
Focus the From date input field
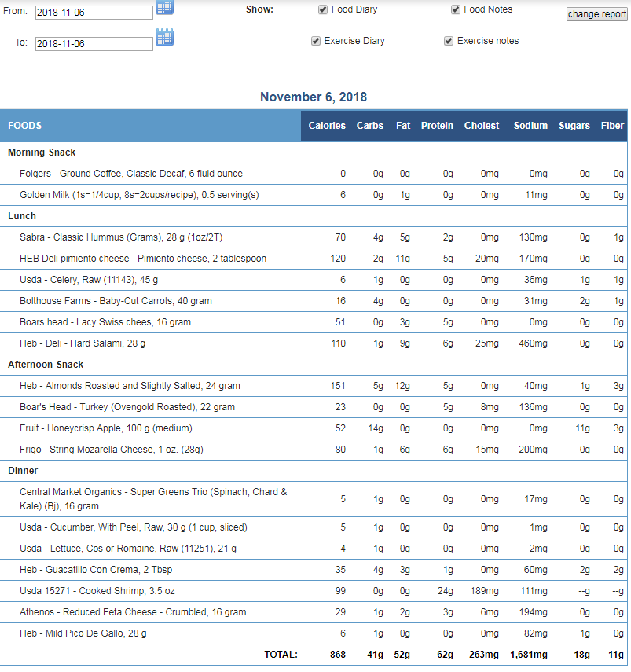[x=94, y=13]
